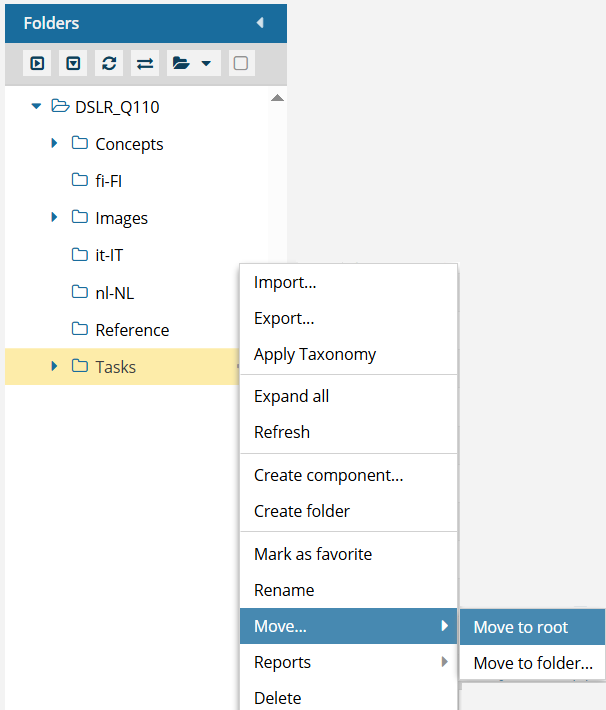Choose Export... from context menu
Viewport: 606px width, 710px height.
pos(348,318)
